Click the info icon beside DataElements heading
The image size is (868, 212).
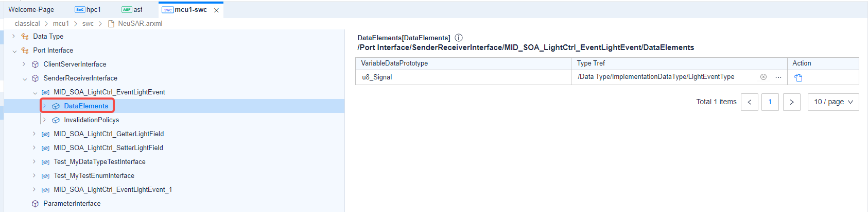point(459,38)
